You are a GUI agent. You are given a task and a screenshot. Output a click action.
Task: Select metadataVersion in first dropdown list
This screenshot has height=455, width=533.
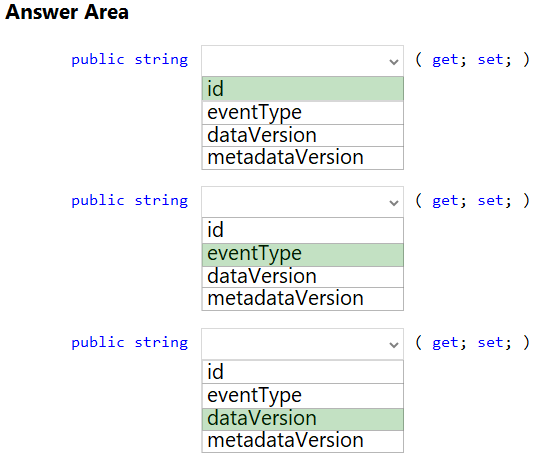click(303, 158)
